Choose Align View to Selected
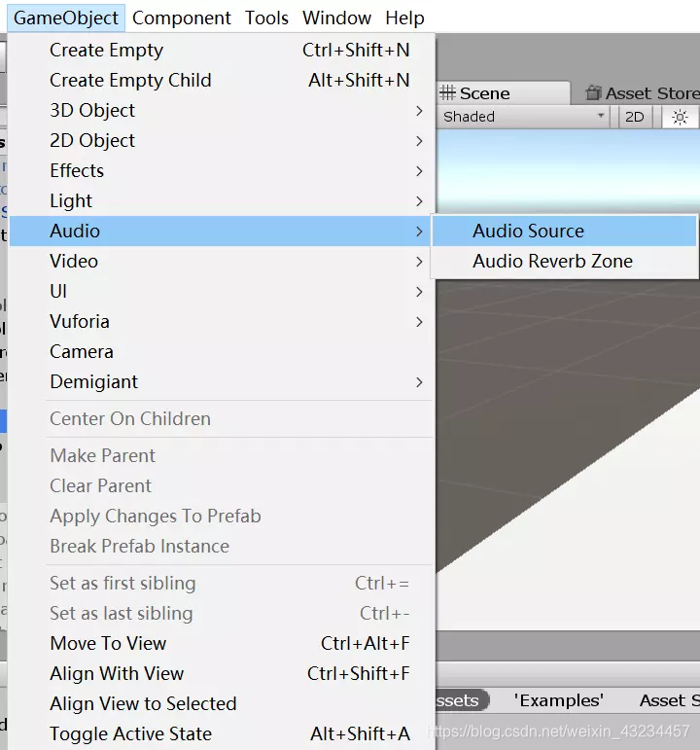The image size is (700, 750). coord(222,703)
